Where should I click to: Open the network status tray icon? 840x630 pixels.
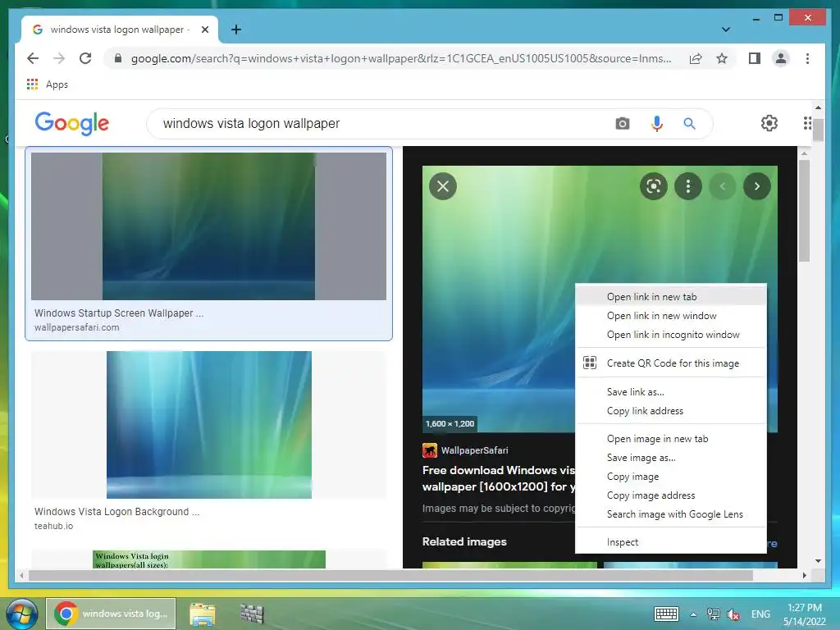713,614
